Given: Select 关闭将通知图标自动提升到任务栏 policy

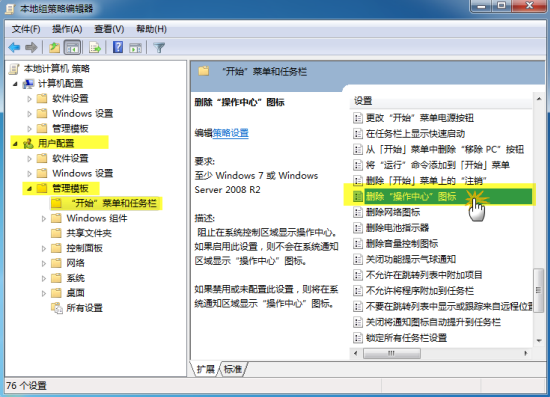Looking at the screenshot, I should [x=433, y=322].
